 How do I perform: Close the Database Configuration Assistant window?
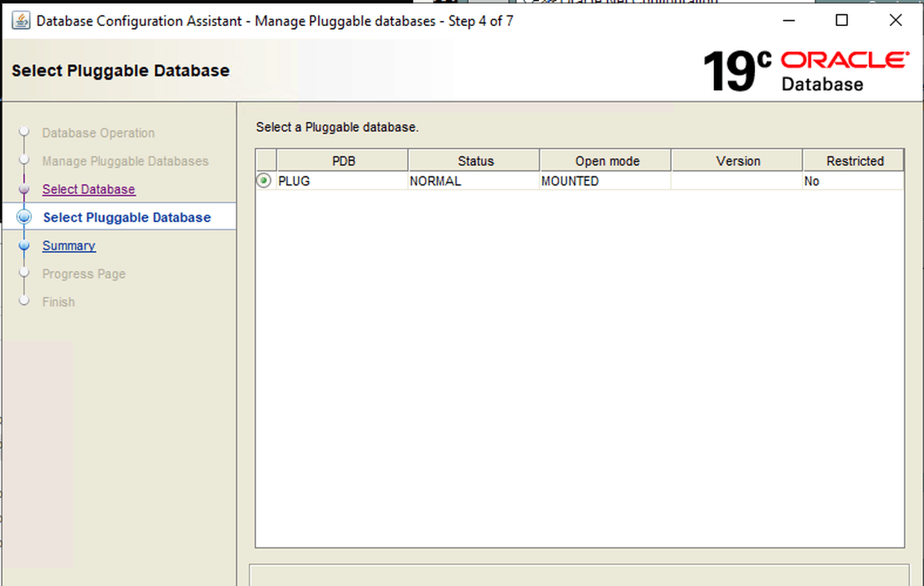pos(896,21)
